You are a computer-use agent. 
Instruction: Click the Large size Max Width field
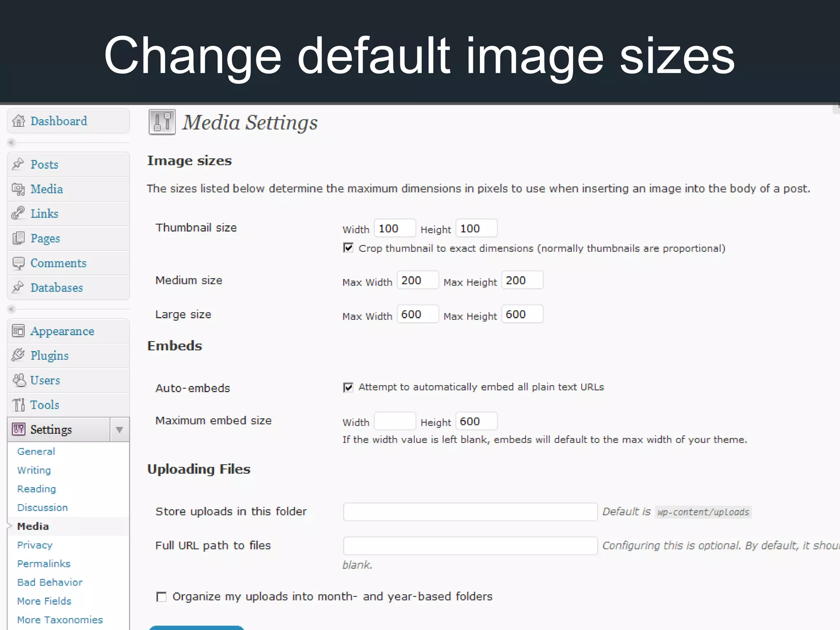coord(418,314)
